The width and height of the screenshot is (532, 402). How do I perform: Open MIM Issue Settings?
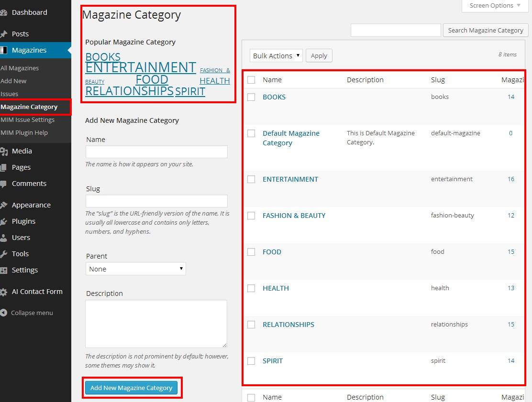tap(27, 120)
